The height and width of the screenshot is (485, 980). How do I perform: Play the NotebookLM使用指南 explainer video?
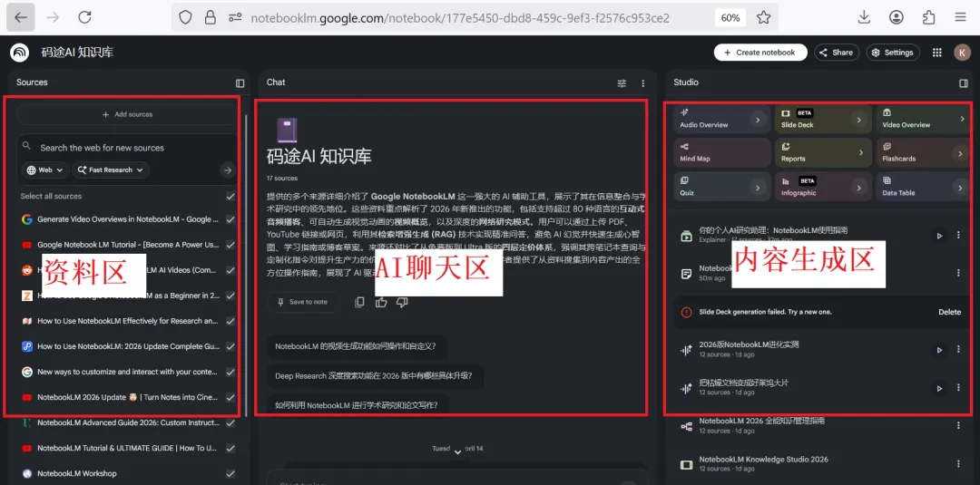pos(938,236)
